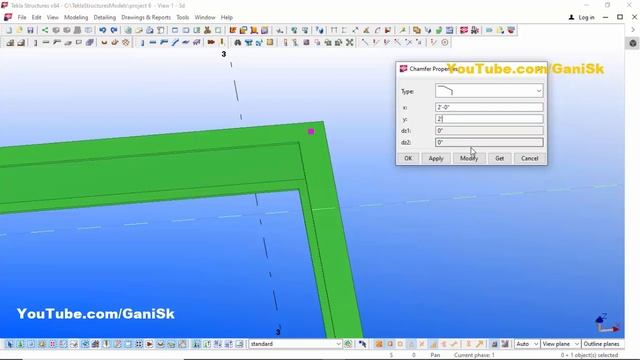Open the View plane dropdown
The height and width of the screenshot is (360, 640).
pos(560,344)
